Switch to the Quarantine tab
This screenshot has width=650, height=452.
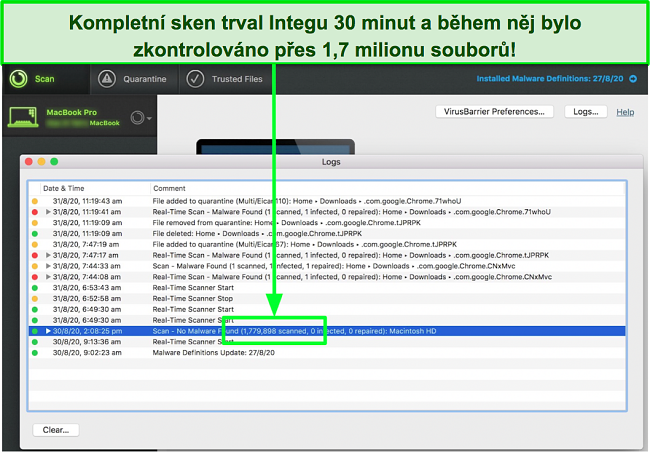point(134,79)
